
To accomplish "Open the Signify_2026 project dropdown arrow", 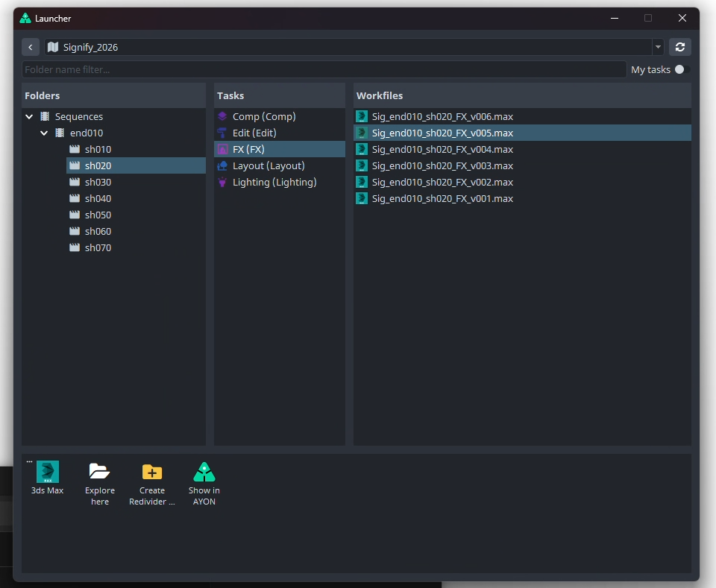I will 658,47.
